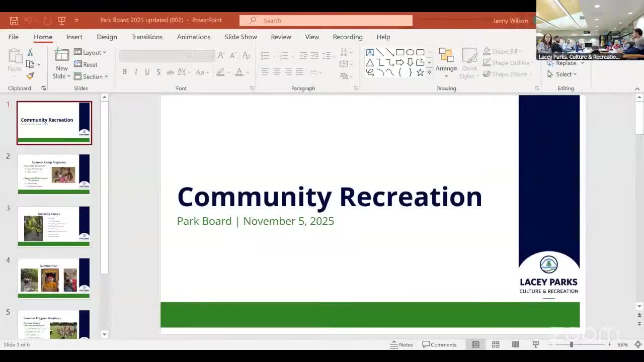Select the Format Painter tool
The width and height of the screenshot is (644, 362).
point(30,76)
